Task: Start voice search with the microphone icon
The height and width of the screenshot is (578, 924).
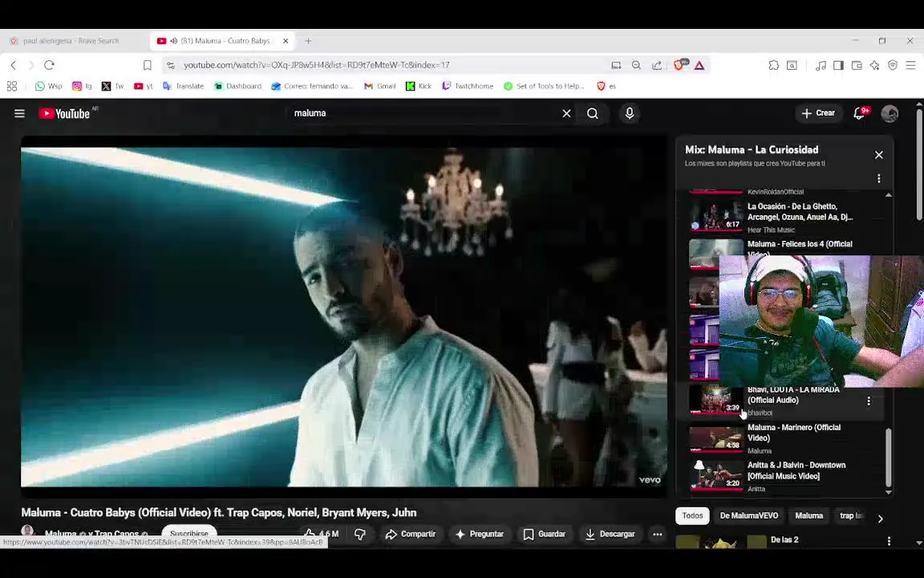Action: 630,113
